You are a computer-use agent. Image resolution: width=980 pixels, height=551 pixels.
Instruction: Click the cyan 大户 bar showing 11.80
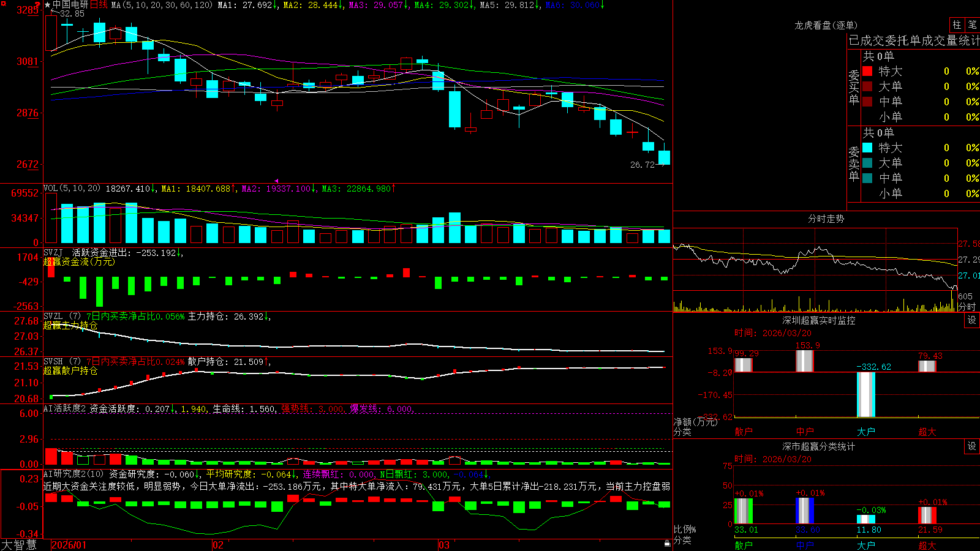[865, 519]
